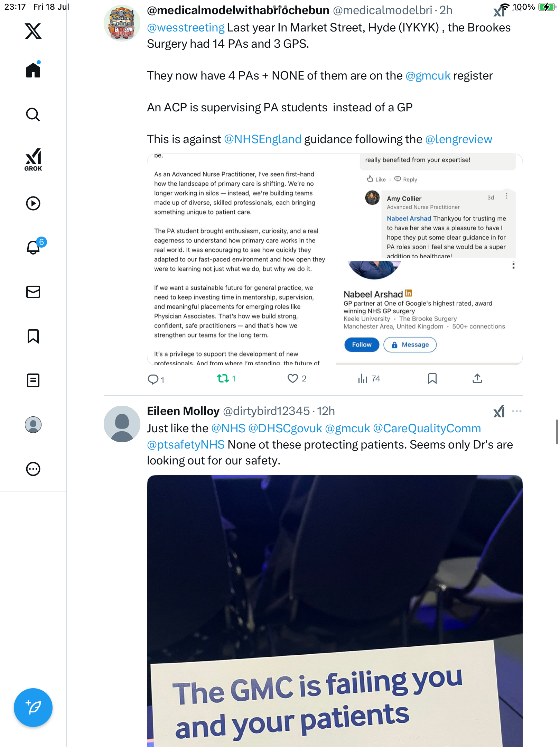The image size is (560, 747).
Task: Open the More circle menu in sidebar
Action: [x=33, y=469]
